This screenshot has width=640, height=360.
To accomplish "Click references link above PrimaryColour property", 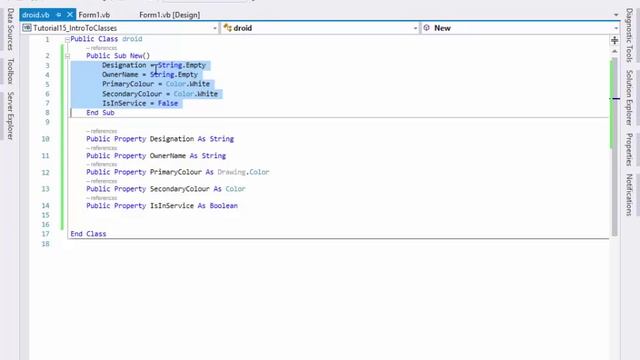I will [x=102, y=164].
